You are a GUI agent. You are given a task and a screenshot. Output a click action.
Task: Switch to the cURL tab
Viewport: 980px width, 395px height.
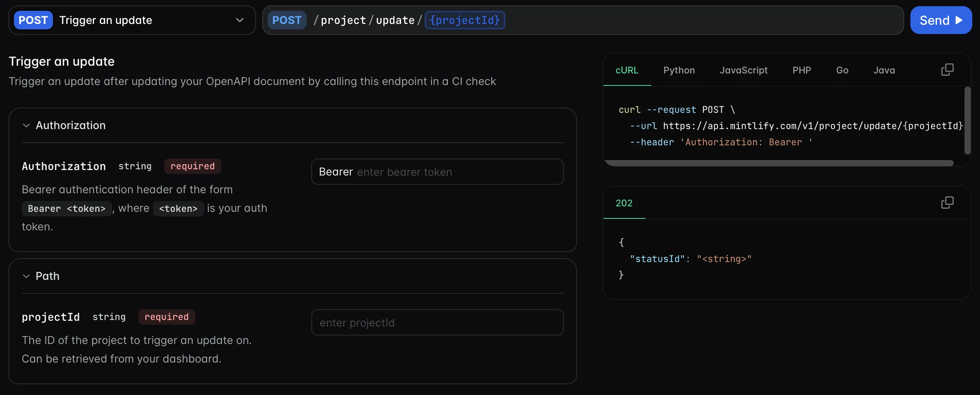627,70
